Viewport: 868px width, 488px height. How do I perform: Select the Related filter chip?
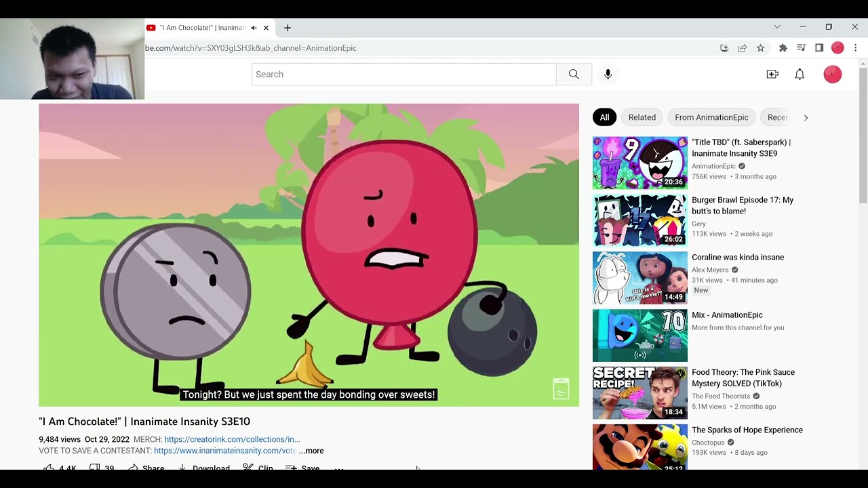tap(642, 117)
